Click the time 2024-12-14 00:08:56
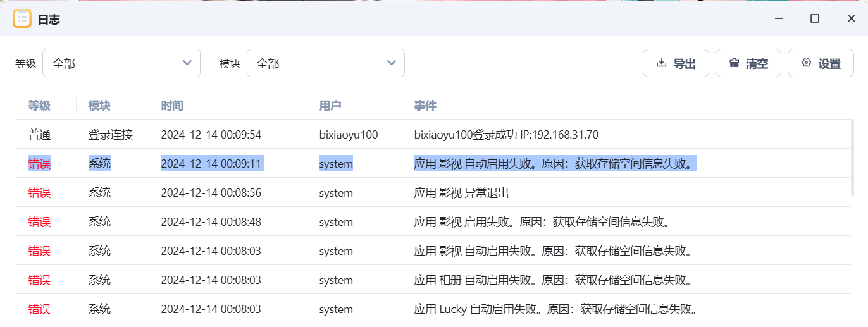868x327 pixels. click(x=211, y=193)
